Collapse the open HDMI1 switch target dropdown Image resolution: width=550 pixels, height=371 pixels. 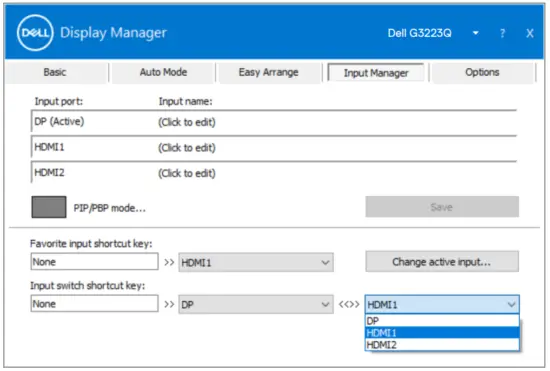click(x=442, y=304)
